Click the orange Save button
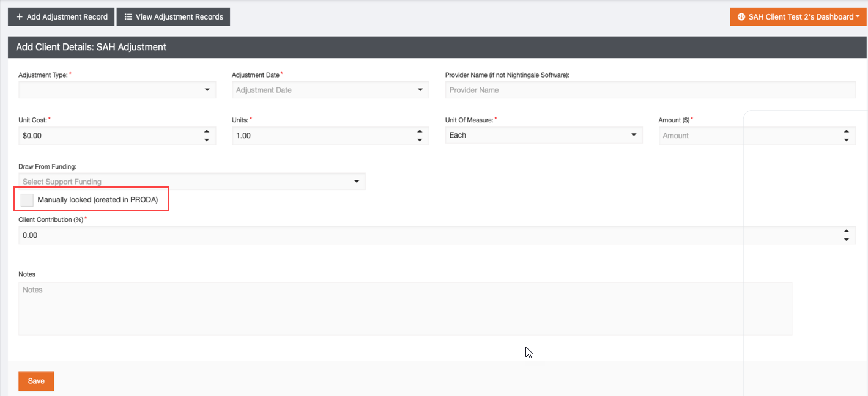 pos(36,381)
